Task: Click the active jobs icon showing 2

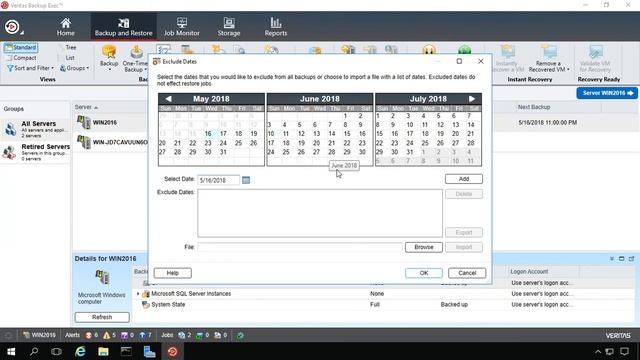Action: [184, 335]
